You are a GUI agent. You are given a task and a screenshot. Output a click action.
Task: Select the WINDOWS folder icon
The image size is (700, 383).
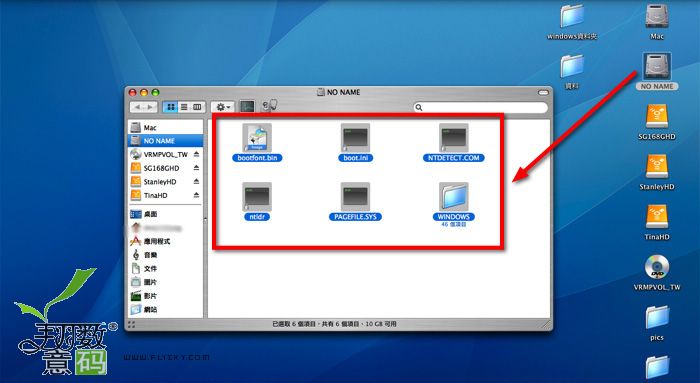(x=454, y=197)
